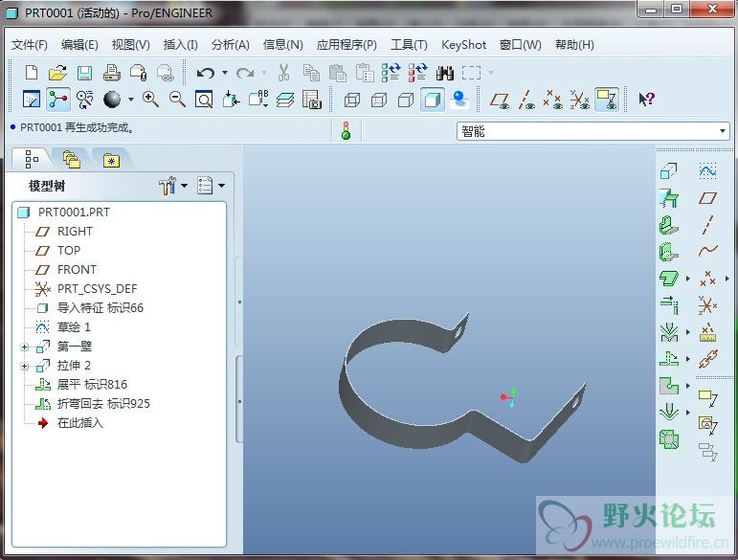Open flyout arrow beside the bend tool
The width and height of the screenshot is (738, 560).
point(687,332)
